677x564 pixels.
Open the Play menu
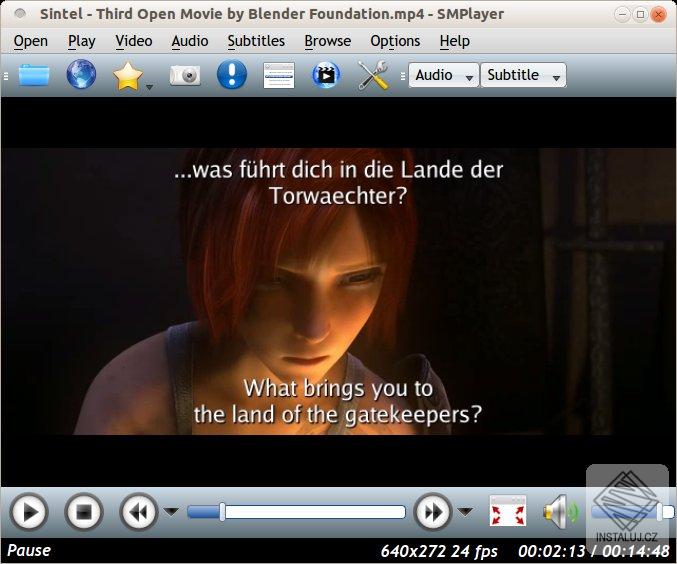pos(82,41)
